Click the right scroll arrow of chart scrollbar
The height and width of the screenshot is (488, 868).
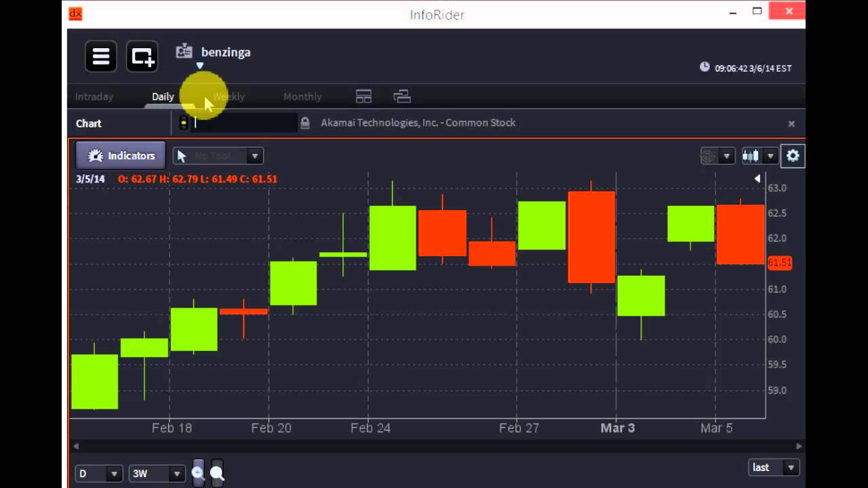tap(799, 446)
